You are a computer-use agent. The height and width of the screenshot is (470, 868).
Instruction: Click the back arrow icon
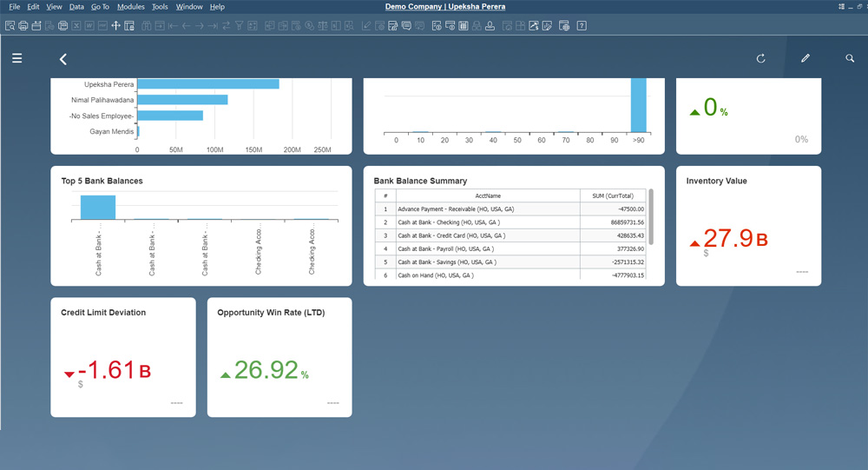pyautogui.click(x=63, y=59)
